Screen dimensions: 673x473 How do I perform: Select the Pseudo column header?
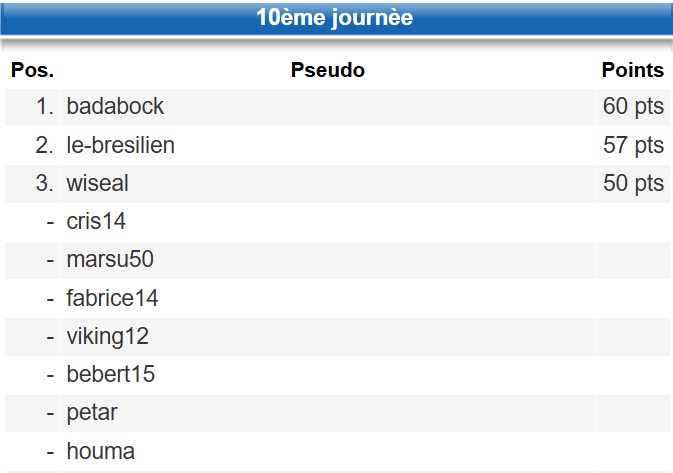327,70
